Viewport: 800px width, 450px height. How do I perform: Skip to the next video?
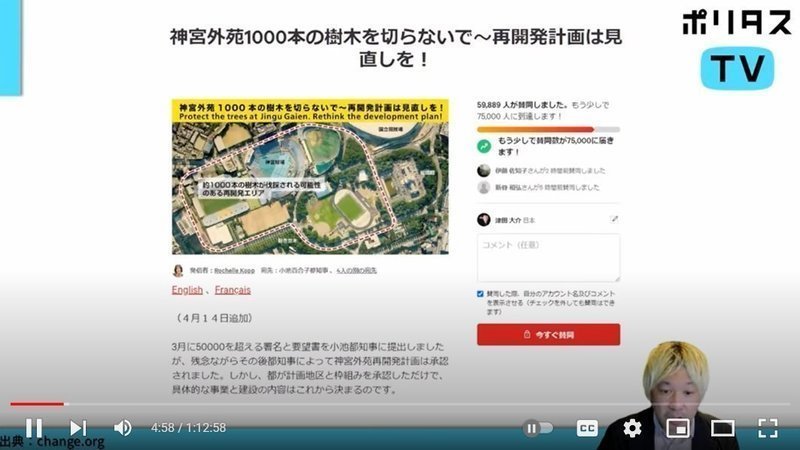pos(78,428)
